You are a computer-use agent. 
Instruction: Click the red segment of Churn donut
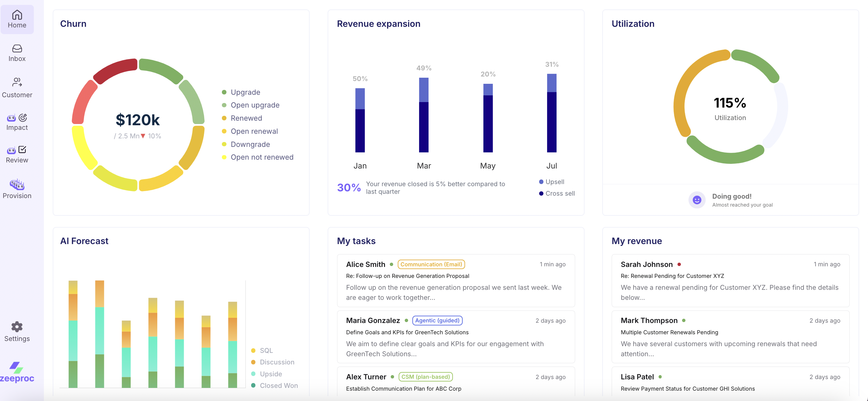tap(115, 70)
